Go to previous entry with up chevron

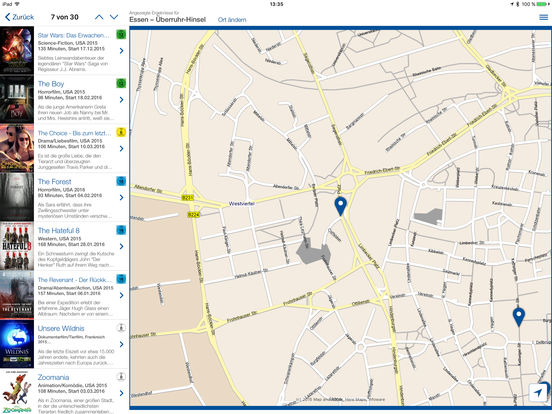click(99, 17)
